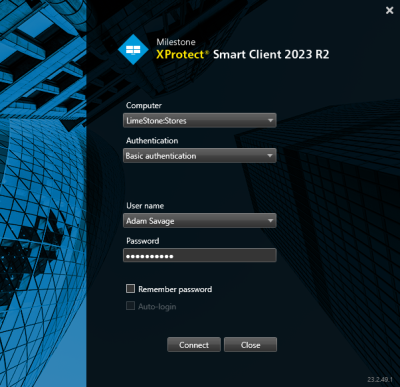The height and width of the screenshot is (387, 400).
Task: Click the Milestone brand name text
Action: point(176,42)
